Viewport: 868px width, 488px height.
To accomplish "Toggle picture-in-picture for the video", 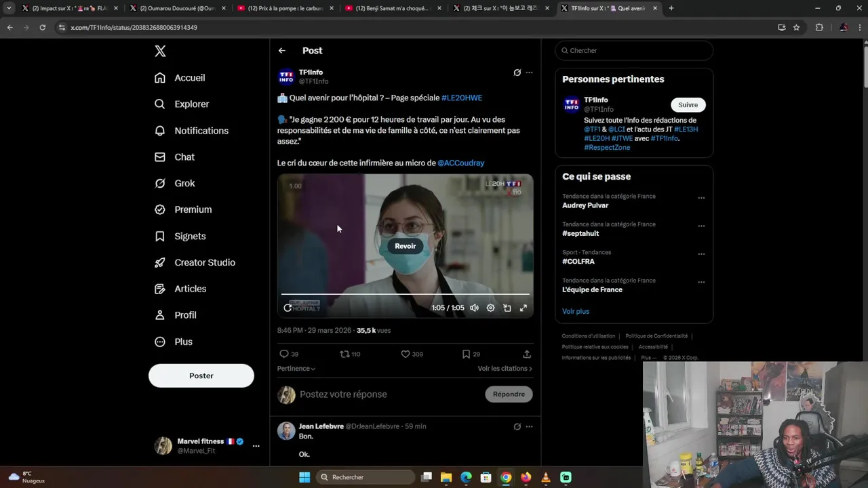I will coord(507,308).
